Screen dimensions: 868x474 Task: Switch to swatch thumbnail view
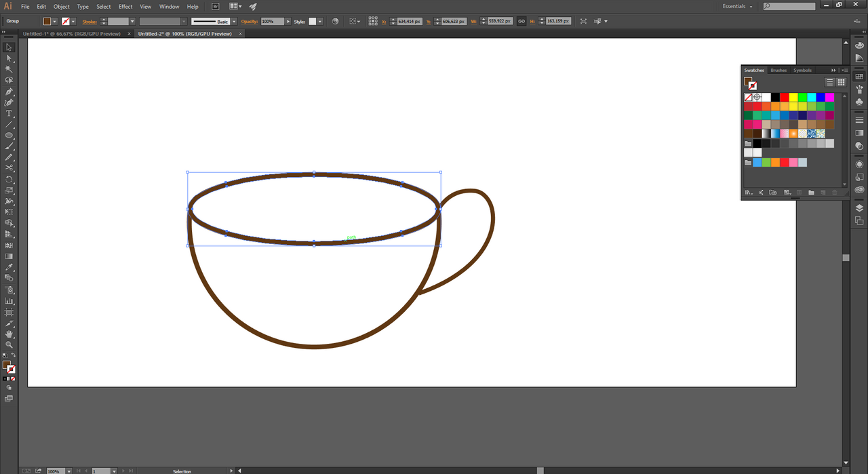click(x=842, y=82)
